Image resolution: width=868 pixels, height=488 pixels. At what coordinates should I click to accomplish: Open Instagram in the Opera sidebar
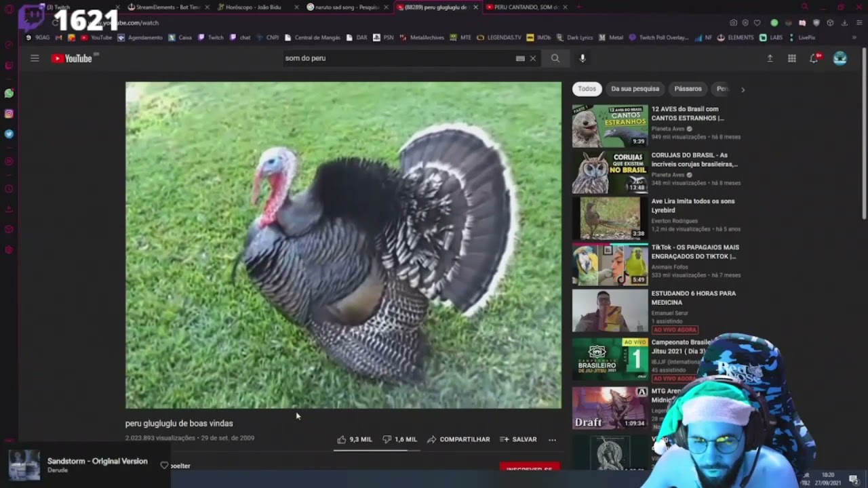pyautogui.click(x=9, y=114)
